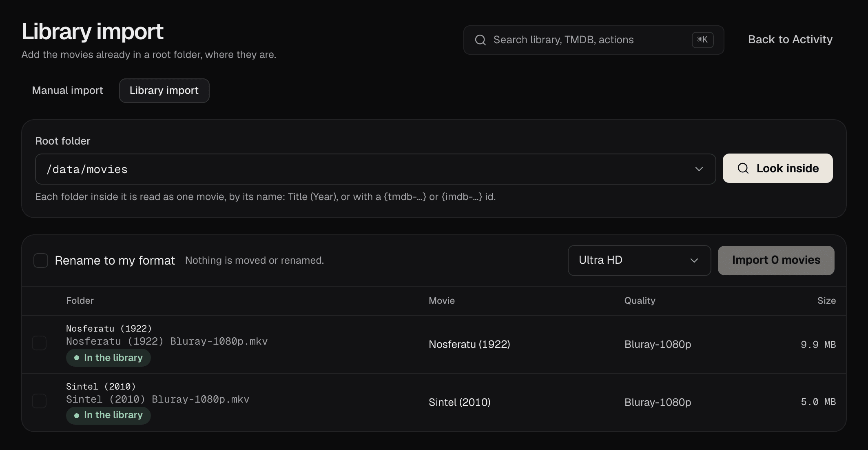This screenshot has width=868, height=450.
Task: Click the green dot in Sintel's library badge
Action: click(x=76, y=416)
